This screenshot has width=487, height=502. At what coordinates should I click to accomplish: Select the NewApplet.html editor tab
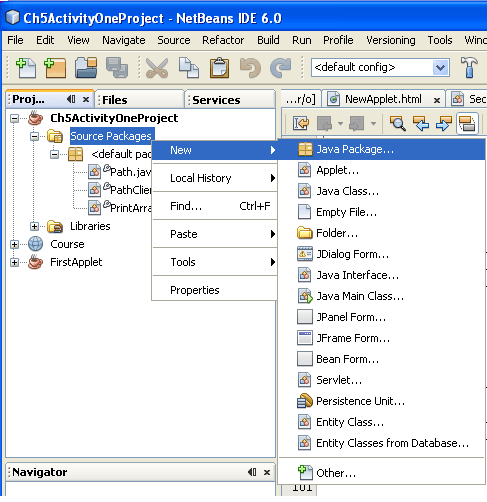tap(383, 99)
